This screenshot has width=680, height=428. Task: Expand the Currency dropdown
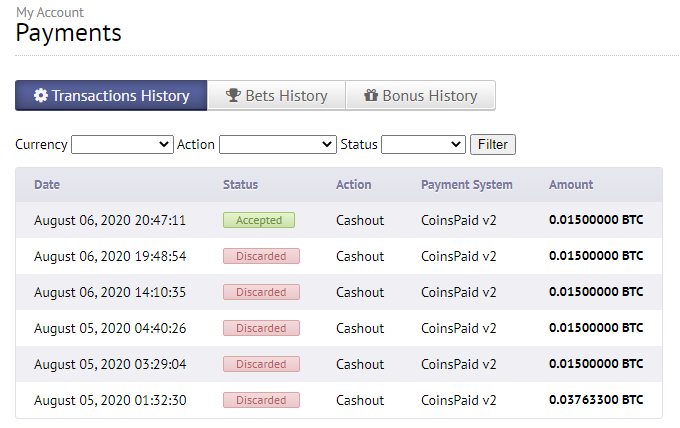click(122, 144)
